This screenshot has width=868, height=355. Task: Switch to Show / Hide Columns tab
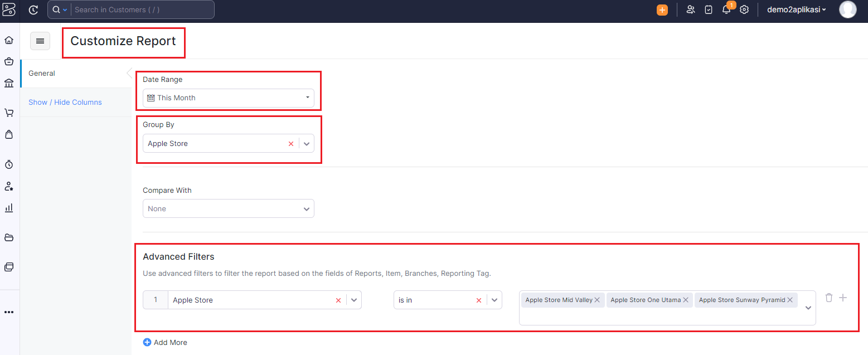click(x=65, y=103)
